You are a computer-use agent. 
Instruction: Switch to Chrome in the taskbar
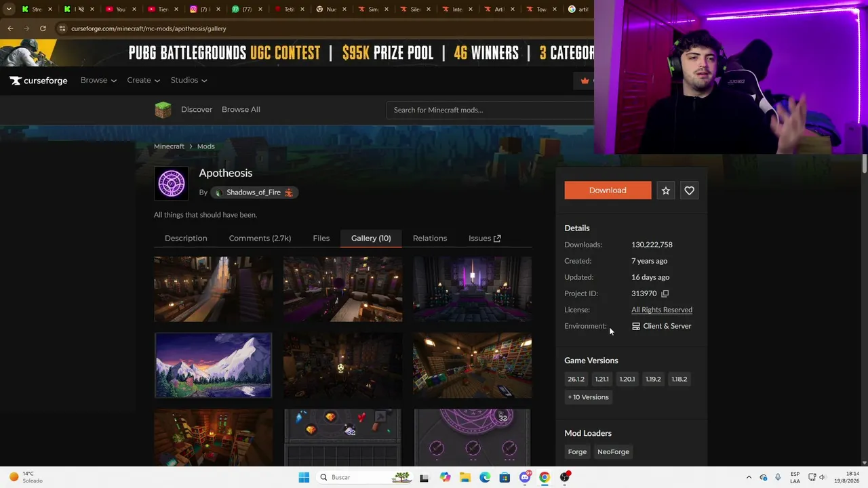545,477
